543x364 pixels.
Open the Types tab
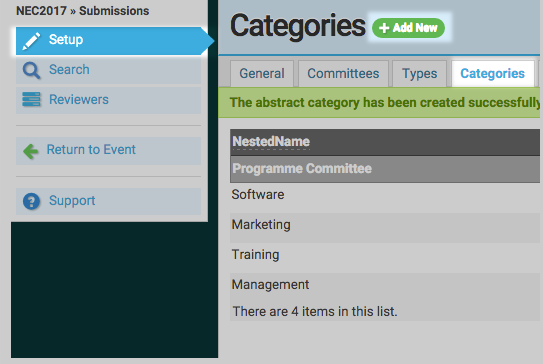pos(419,74)
